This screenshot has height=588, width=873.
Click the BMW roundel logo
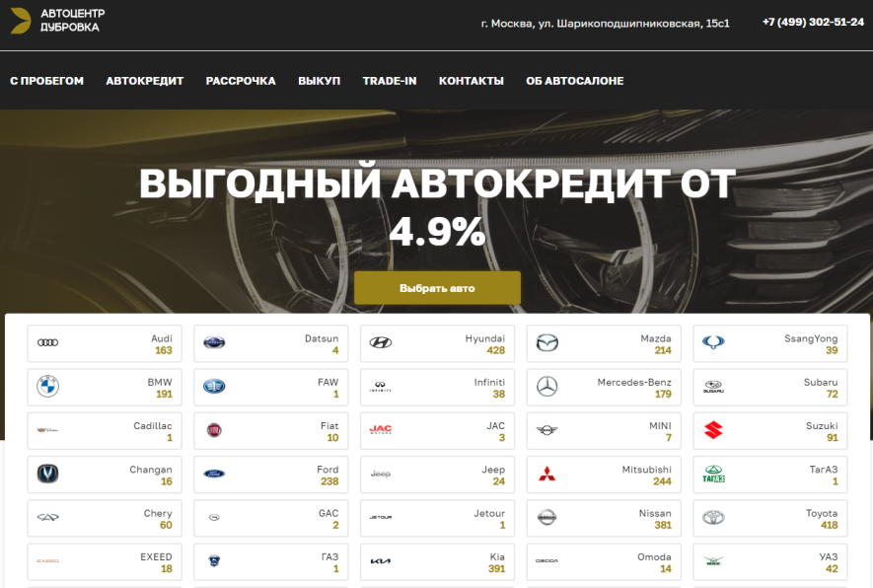(47, 386)
